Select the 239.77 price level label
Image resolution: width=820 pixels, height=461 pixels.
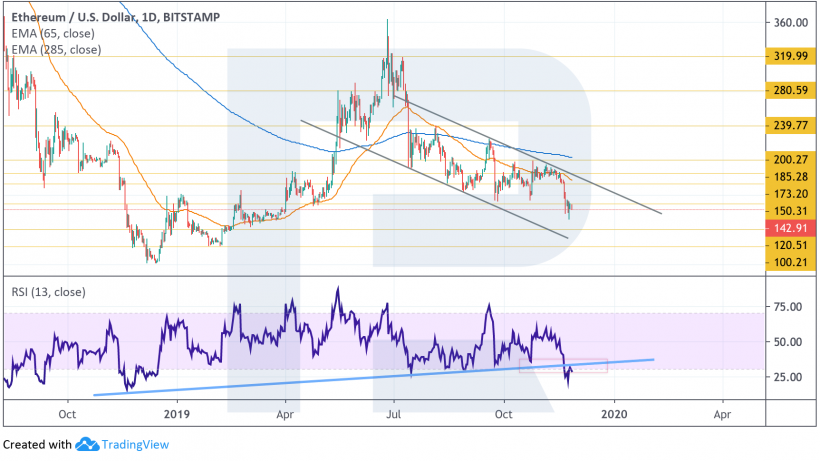[x=782, y=126]
